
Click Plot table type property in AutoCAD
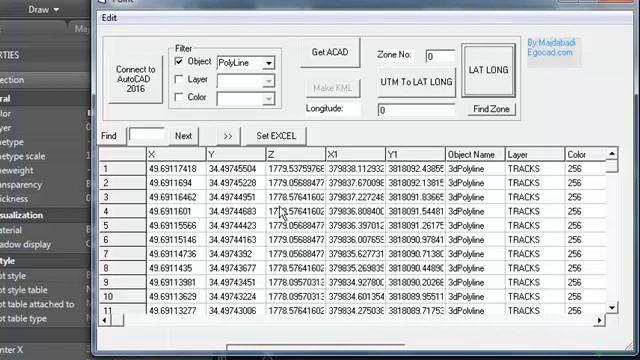coord(23,319)
